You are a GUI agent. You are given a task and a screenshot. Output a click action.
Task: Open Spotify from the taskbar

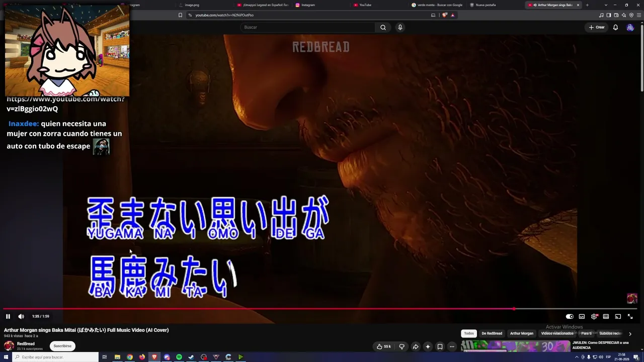pos(179,357)
